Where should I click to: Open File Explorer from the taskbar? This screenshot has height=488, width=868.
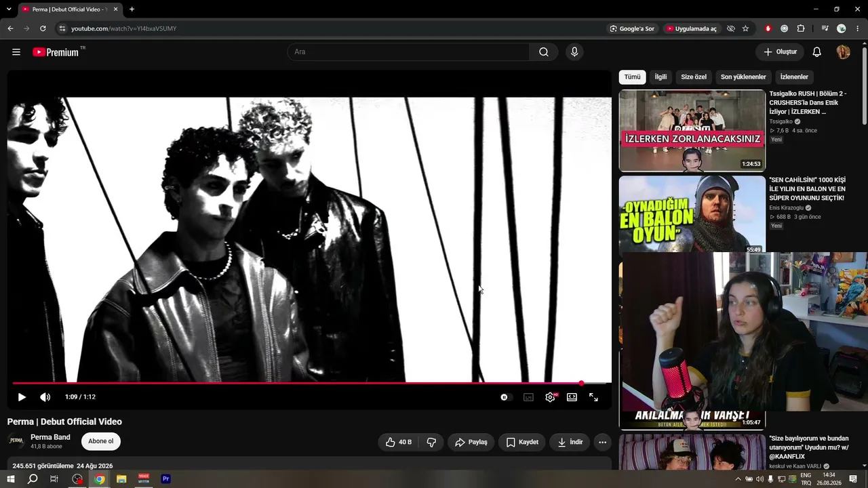point(121,479)
